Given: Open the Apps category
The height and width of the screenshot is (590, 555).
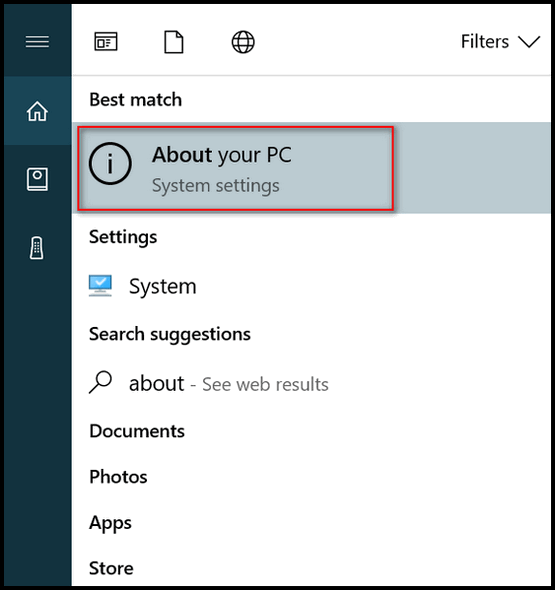Looking at the screenshot, I should click(110, 523).
